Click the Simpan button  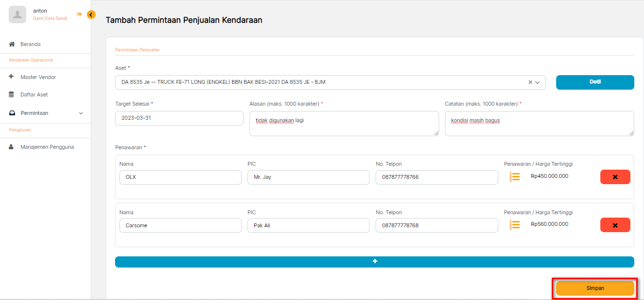click(x=595, y=288)
